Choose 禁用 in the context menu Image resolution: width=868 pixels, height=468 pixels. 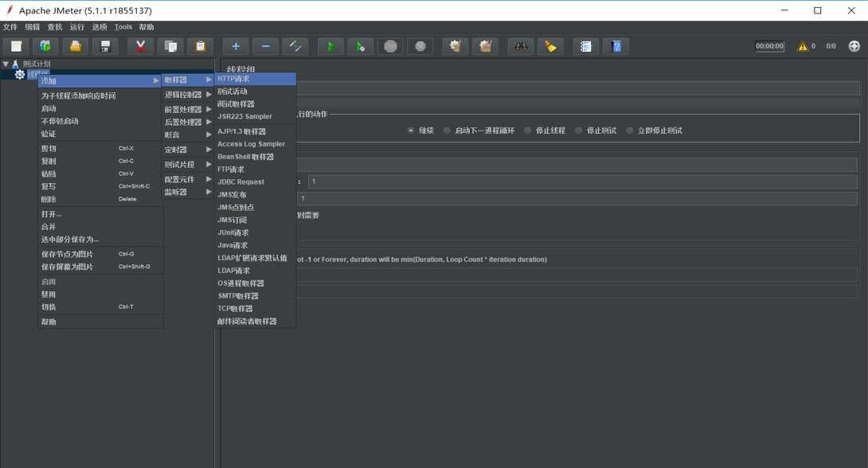pos(100,294)
